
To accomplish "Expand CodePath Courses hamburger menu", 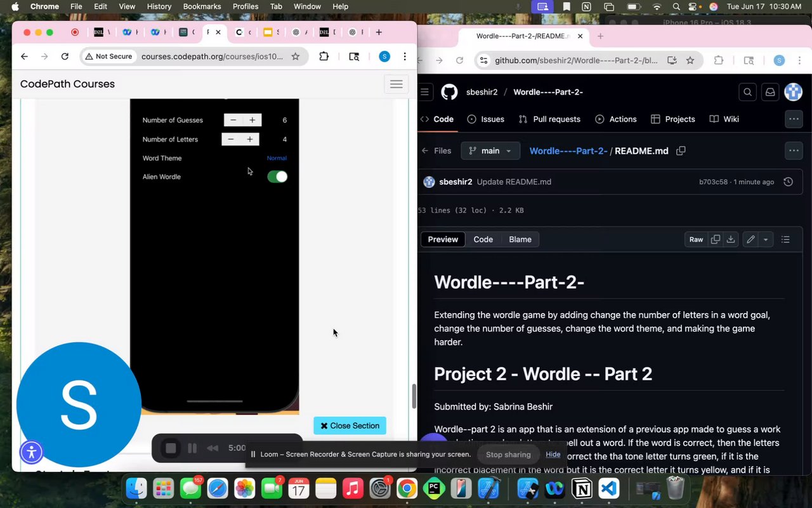I will (x=396, y=84).
